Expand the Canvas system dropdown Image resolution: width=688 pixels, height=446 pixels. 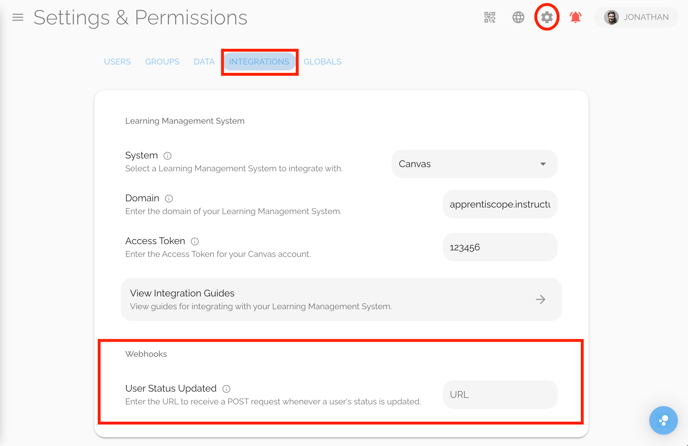click(x=474, y=164)
